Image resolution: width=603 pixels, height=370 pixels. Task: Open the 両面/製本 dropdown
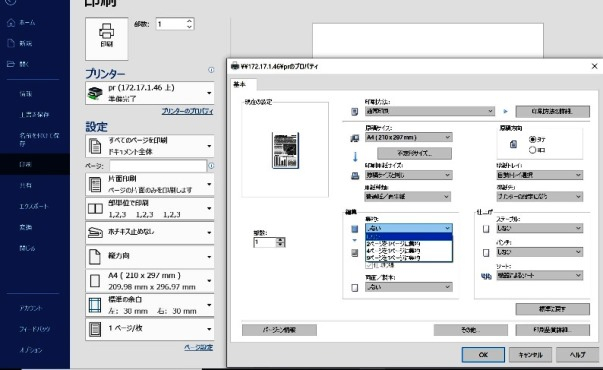coord(408,287)
